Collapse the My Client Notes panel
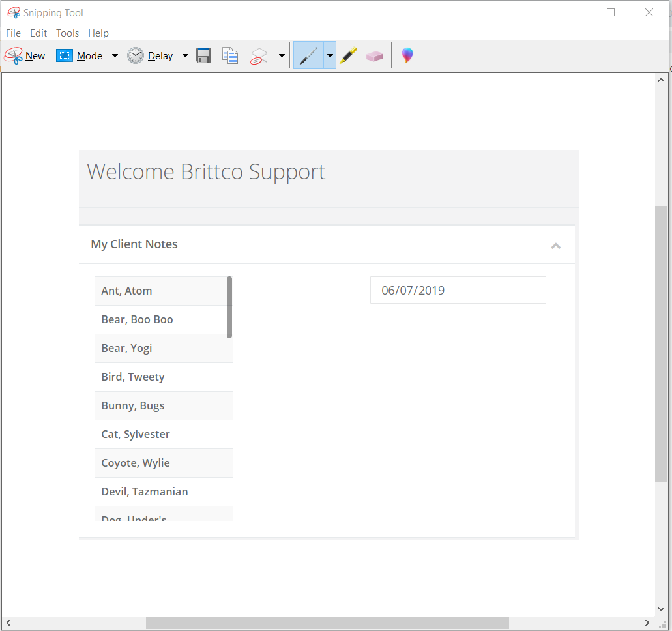672x631 pixels. 555,246
